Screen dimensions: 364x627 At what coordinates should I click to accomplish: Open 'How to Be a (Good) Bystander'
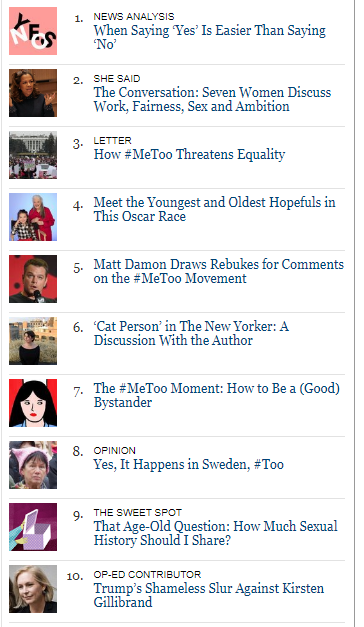pyautogui.click(x=216, y=395)
